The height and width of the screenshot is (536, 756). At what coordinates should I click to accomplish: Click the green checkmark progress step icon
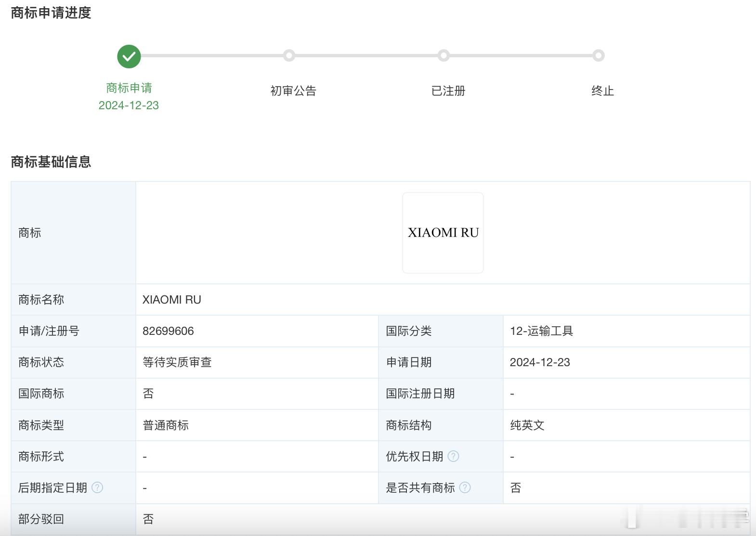pos(129,56)
